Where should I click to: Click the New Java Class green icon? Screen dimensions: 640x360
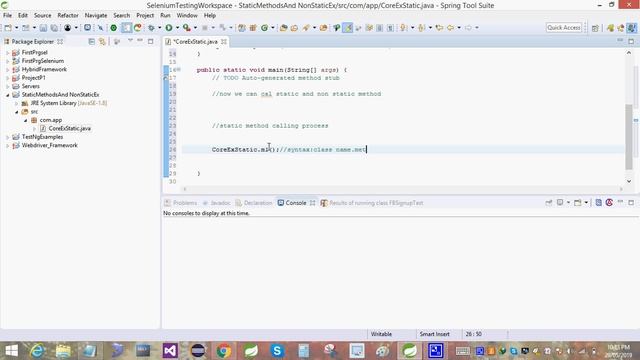pyautogui.click(x=264, y=28)
